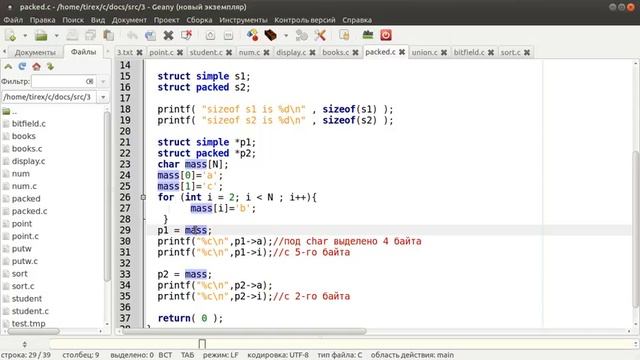640x360 pixels.
Task: Switch to the Документы sidebar tab
Action: click(x=35, y=52)
